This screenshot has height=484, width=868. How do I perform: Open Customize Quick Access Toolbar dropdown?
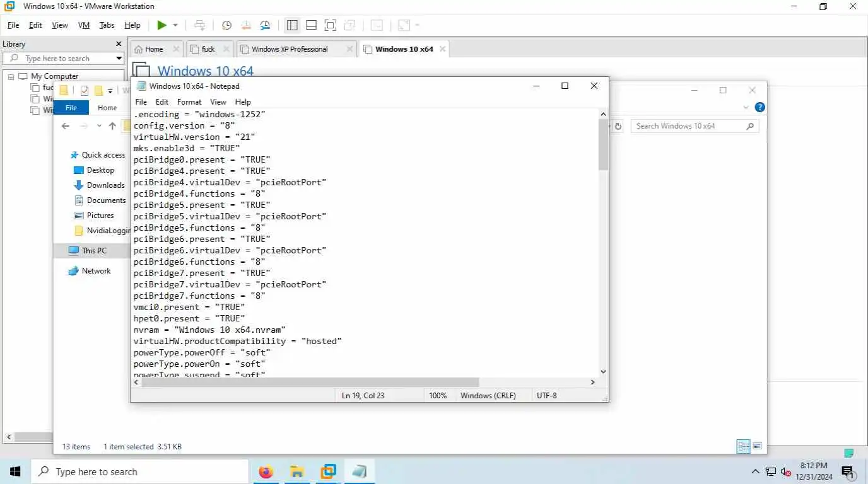pos(110,91)
